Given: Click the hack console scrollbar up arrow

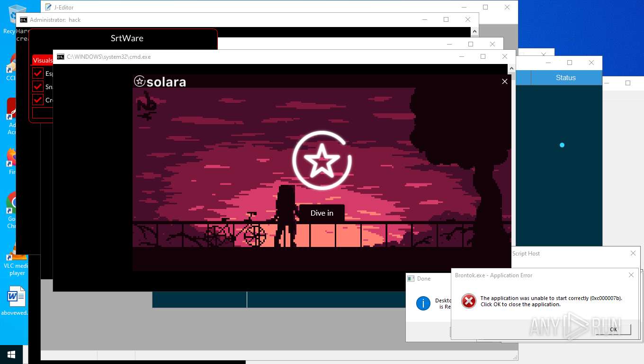Looking at the screenshot, I should pos(474,31).
